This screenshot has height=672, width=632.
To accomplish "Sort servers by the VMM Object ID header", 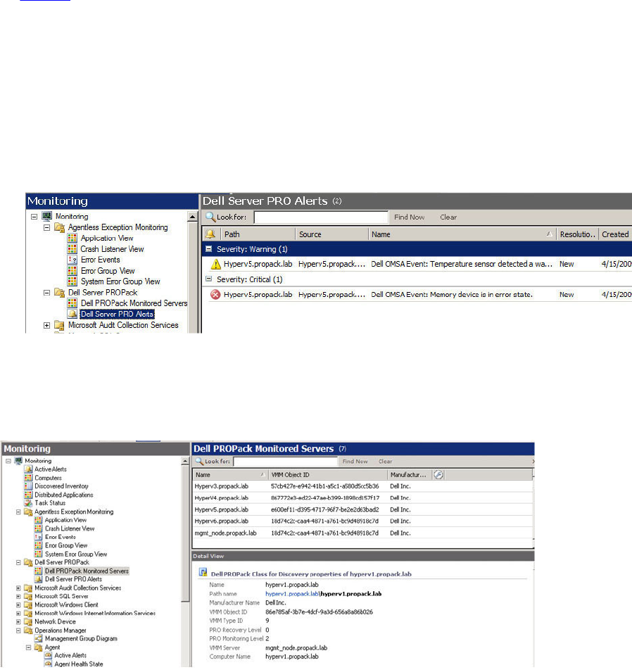I will point(327,474).
